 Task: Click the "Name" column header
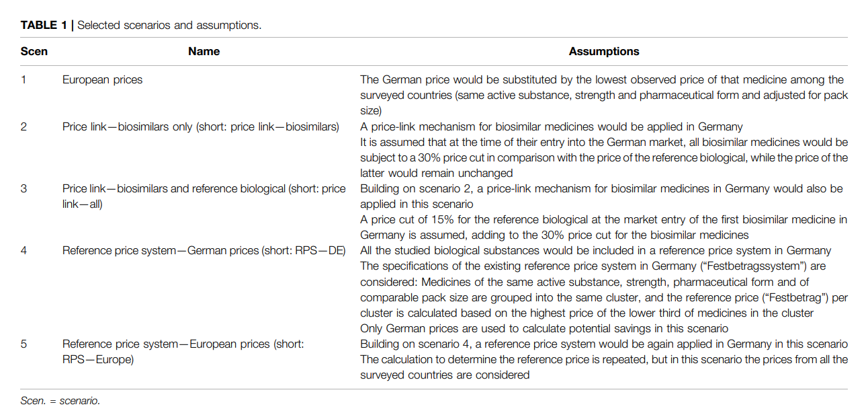coord(204,51)
